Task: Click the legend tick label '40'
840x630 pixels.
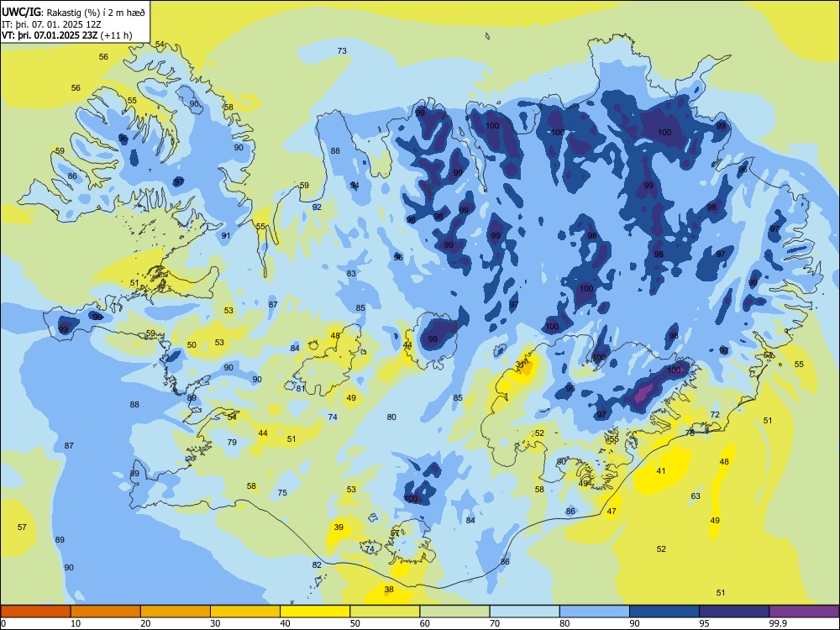Action: click(x=286, y=623)
